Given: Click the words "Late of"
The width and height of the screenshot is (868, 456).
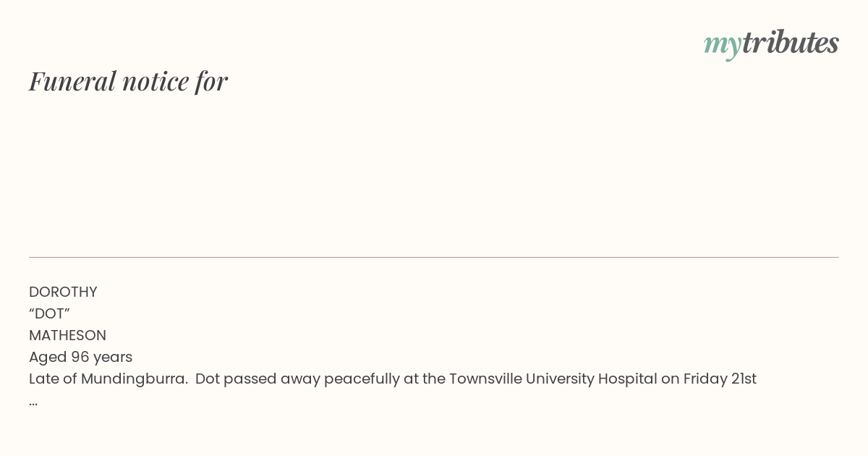Looking at the screenshot, I should [53, 379].
